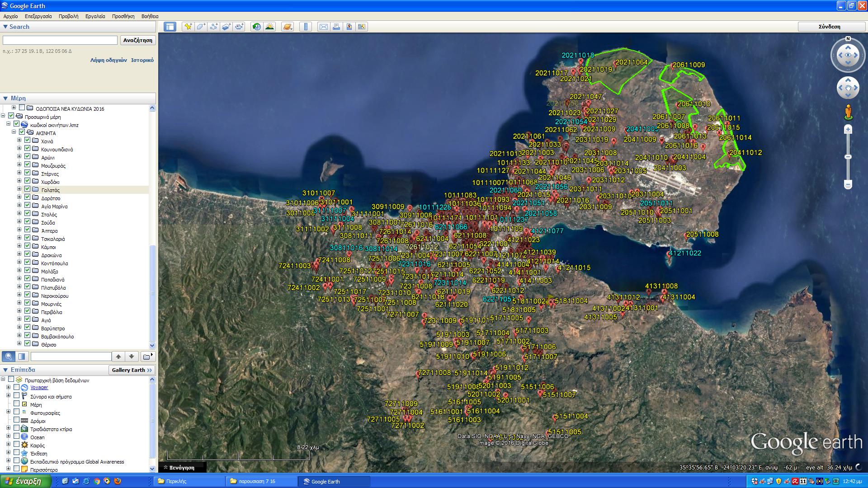Add a polygon using the toolbar icon
This screenshot has height=488, width=868.
(201, 27)
